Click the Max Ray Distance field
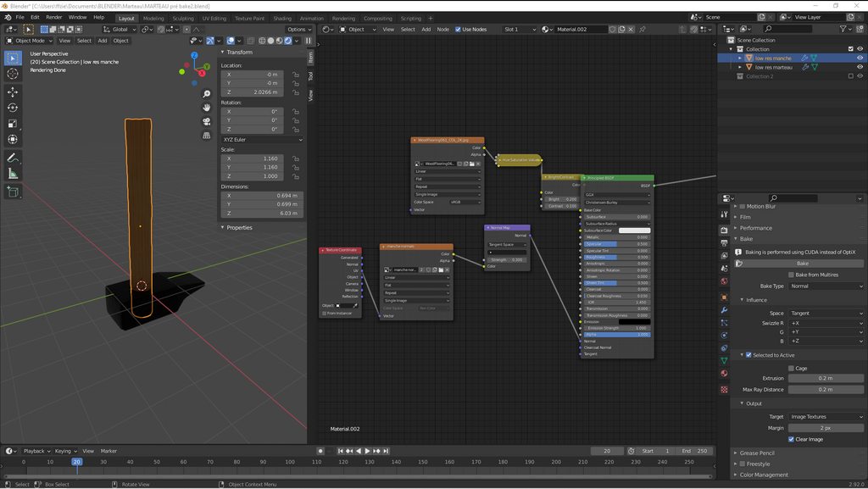The width and height of the screenshot is (868, 489). [x=826, y=389]
